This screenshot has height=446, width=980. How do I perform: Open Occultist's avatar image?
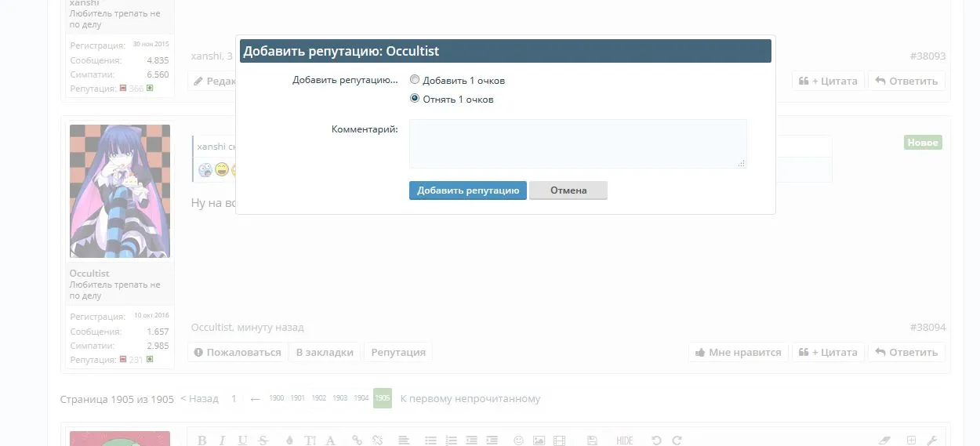(x=120, y=191)
